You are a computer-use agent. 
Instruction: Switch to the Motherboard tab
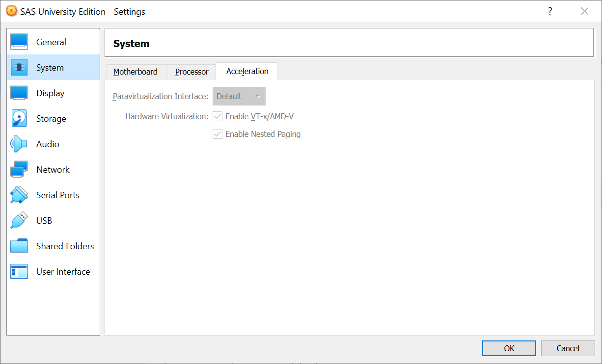point(136,72)
